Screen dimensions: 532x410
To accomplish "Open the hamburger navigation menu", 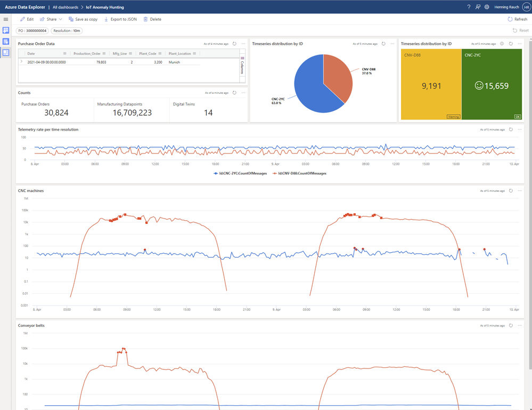I will click(x=6, y=19).
